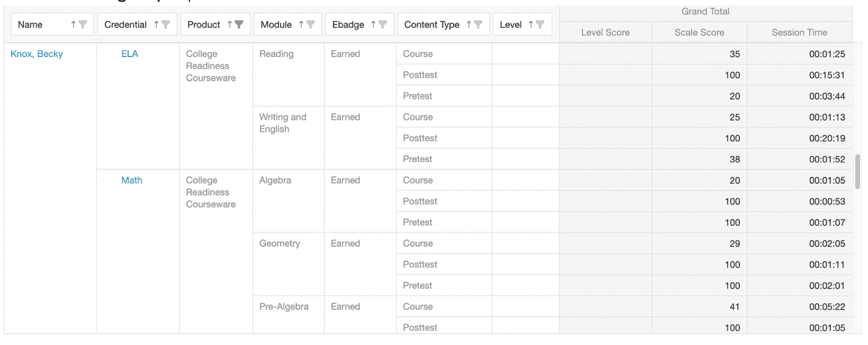Image resolution: width=868 pixels, height=345 pixels.
Task: Open the Level column filter funnel
Action: (540, 25)
